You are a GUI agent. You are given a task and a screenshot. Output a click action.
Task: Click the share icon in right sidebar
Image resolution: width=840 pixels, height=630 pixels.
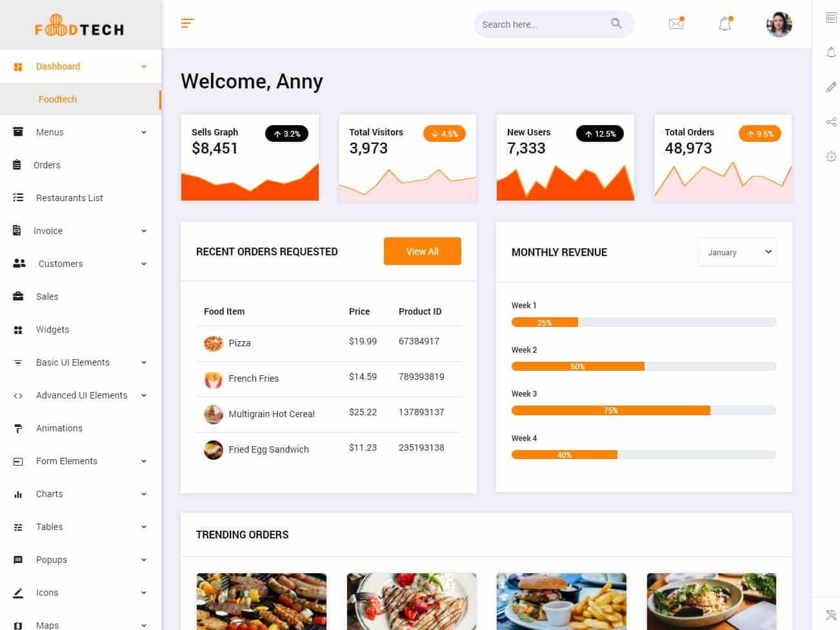(x=831, y=122)
